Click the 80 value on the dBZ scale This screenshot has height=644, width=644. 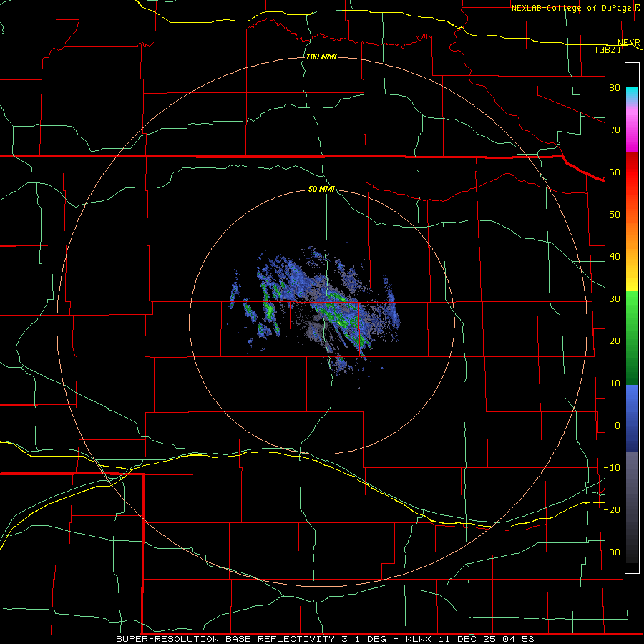pyautogui.click(x=615, y=87)
